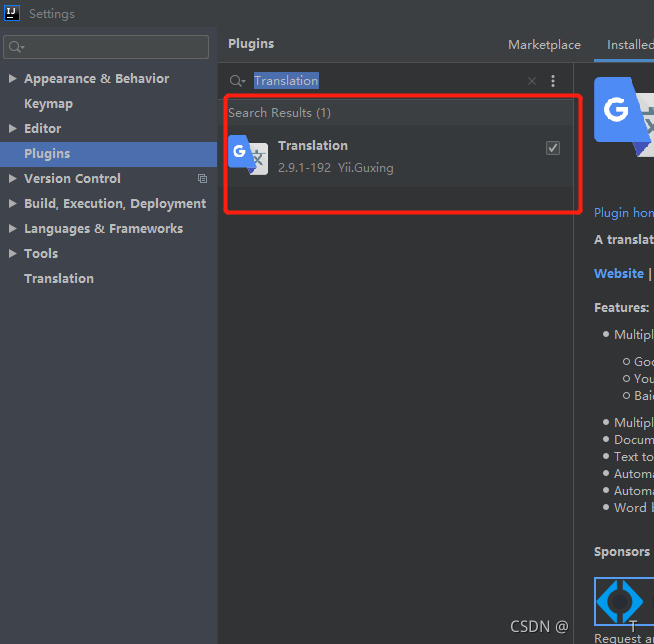
Task: Click the version text 2.9.1-192
Action: click(304, 168)
